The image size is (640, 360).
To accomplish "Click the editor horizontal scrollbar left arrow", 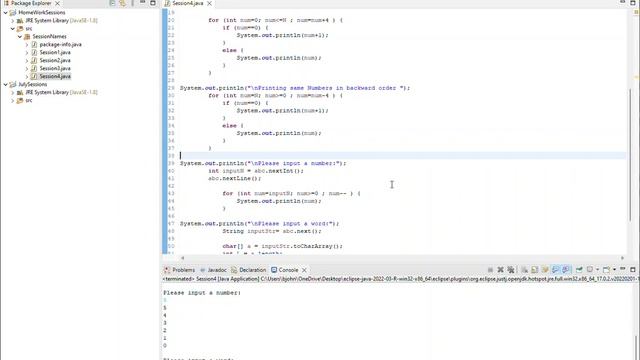I will [182, 258].
